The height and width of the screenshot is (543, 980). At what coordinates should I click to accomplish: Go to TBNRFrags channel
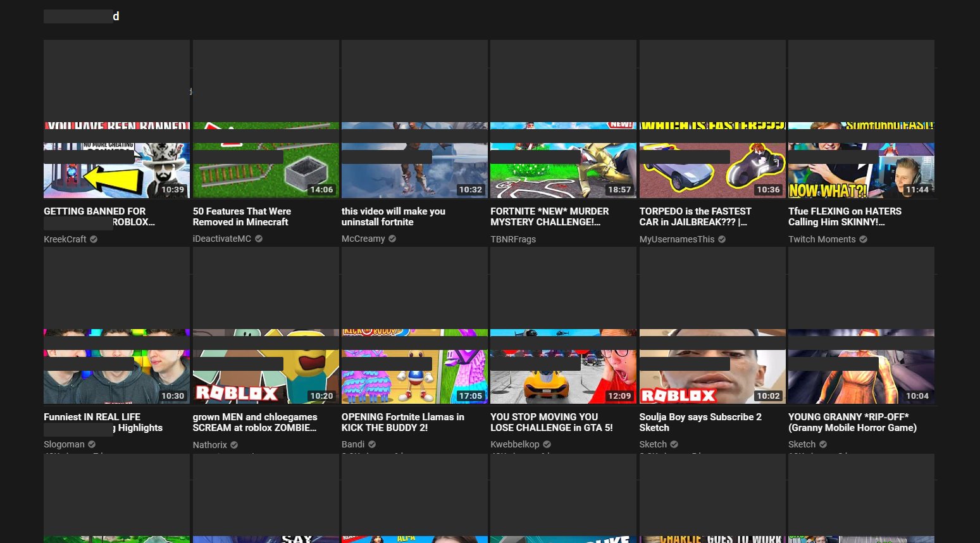point(513,239)
